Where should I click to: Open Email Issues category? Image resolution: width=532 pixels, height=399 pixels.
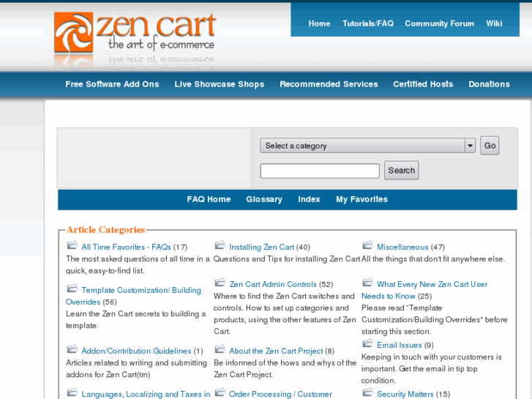(x=399, y=346)
